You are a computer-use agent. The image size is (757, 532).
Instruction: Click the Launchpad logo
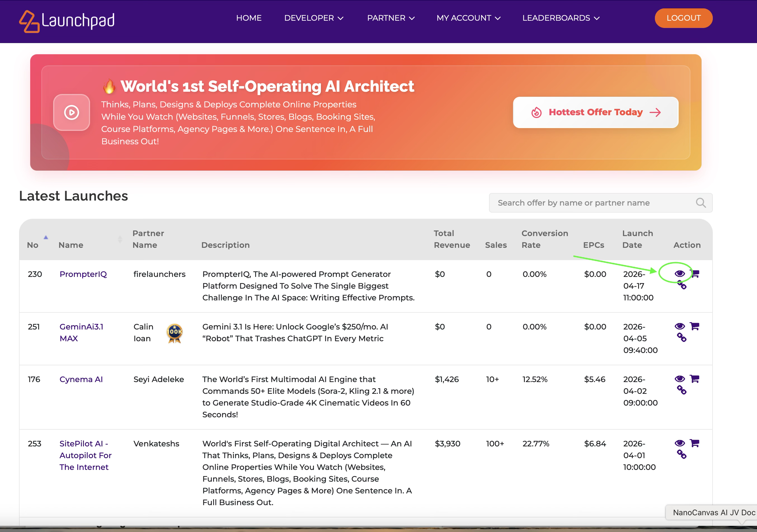point(67,21)
